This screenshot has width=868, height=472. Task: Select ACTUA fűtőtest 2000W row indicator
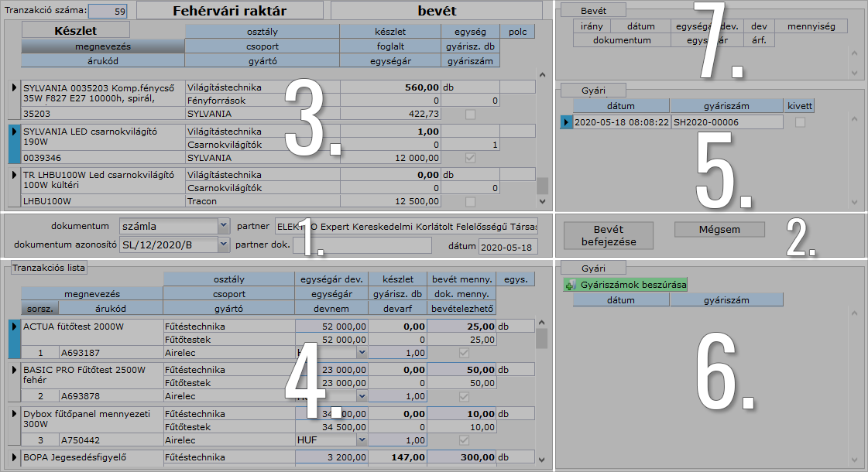(12, 339)
